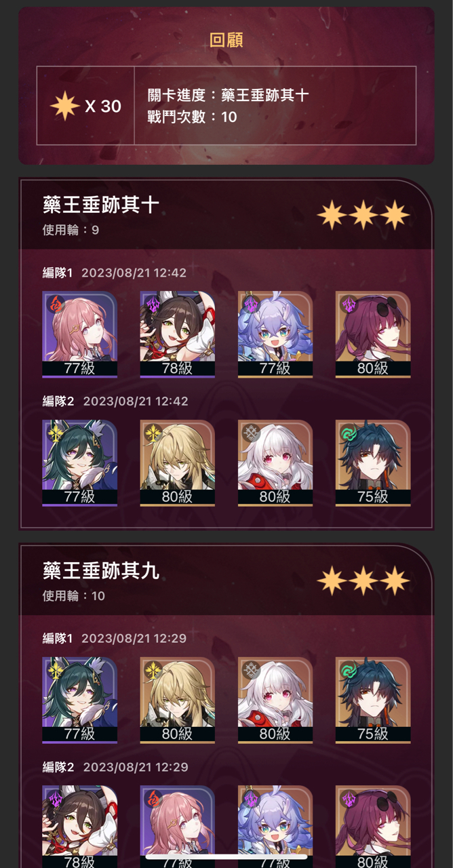Tap the three-star rating of 藥王垂跡其九
Image resolution: width=453 pixels, height=868 pixels.
(363, 580)
